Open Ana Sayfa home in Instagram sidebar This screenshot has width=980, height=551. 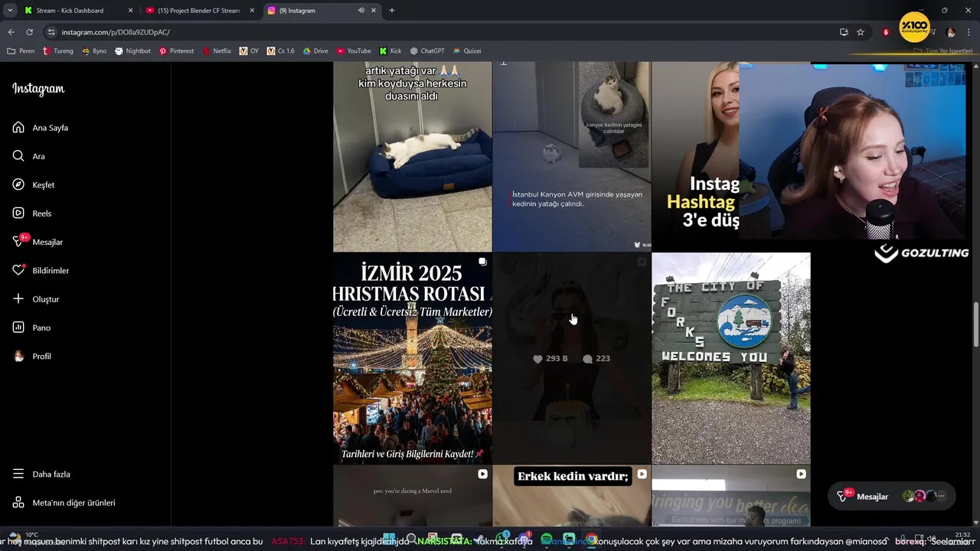(x=41, y=128)
